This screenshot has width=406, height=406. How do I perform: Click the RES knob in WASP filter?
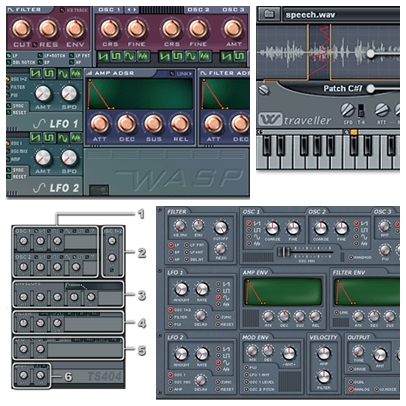48,28
